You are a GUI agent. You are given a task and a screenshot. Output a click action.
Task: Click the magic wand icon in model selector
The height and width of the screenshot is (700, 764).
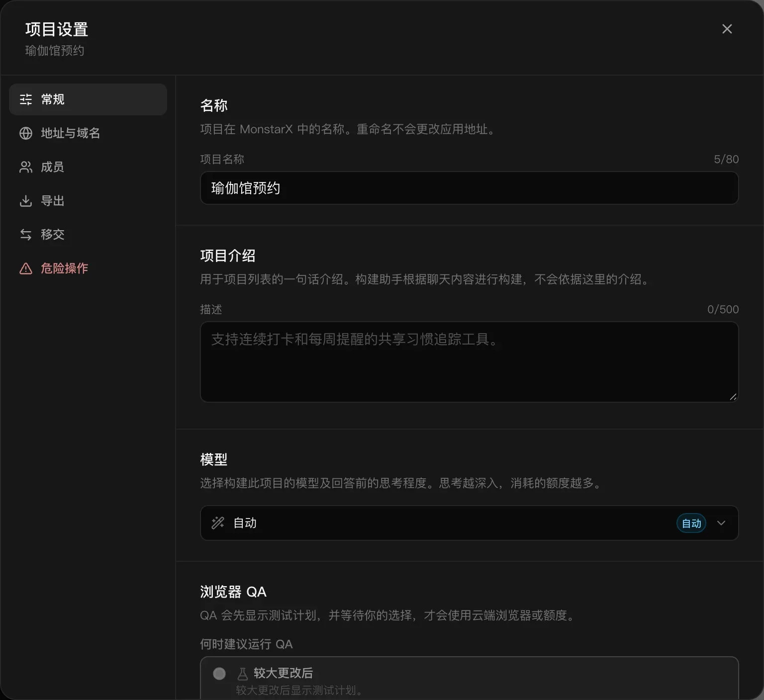[x=218, y=523]
